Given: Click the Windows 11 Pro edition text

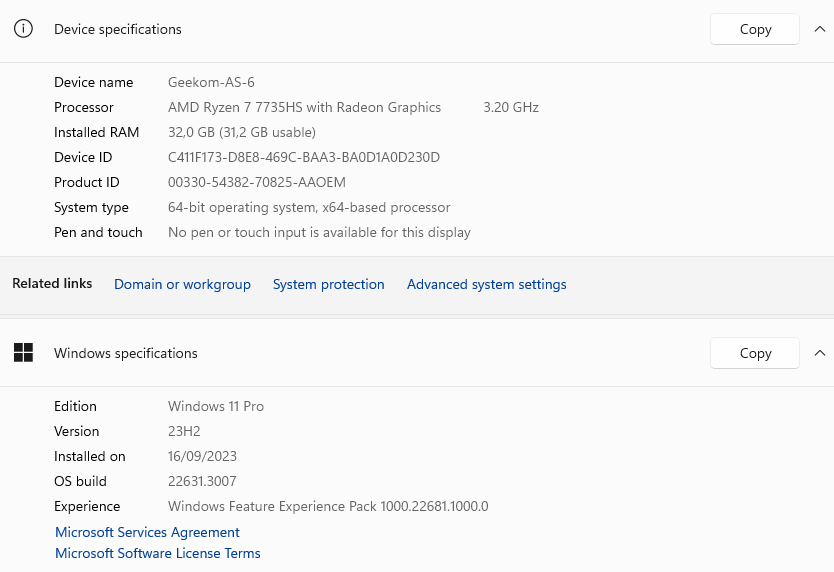Looking at the screenshot, I should click(x=216, y=406).
